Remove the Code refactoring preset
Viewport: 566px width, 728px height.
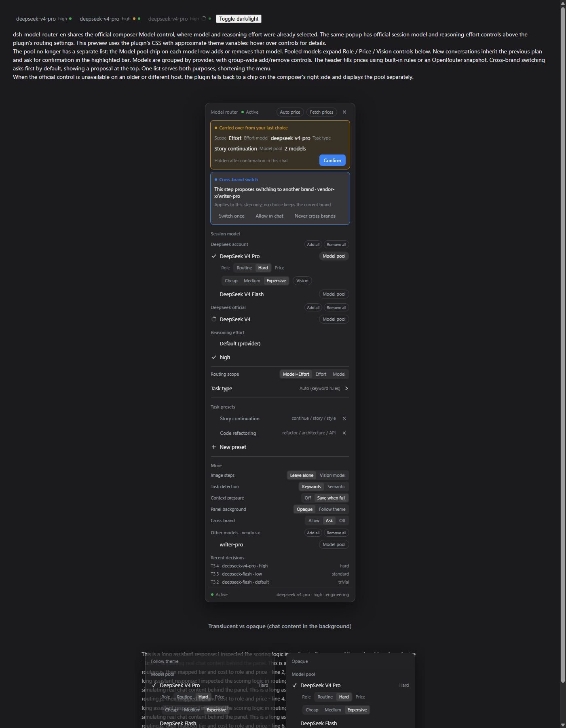coord(344,433)
